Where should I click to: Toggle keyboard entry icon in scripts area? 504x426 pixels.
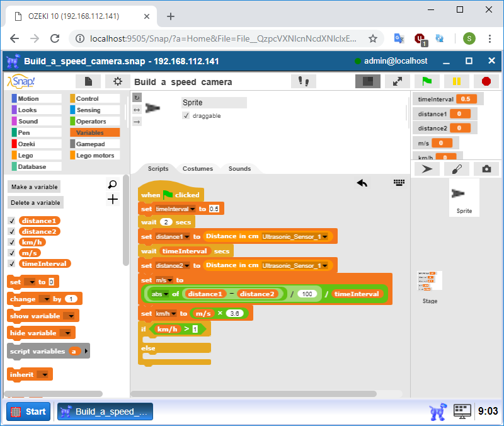pos(399,183)
